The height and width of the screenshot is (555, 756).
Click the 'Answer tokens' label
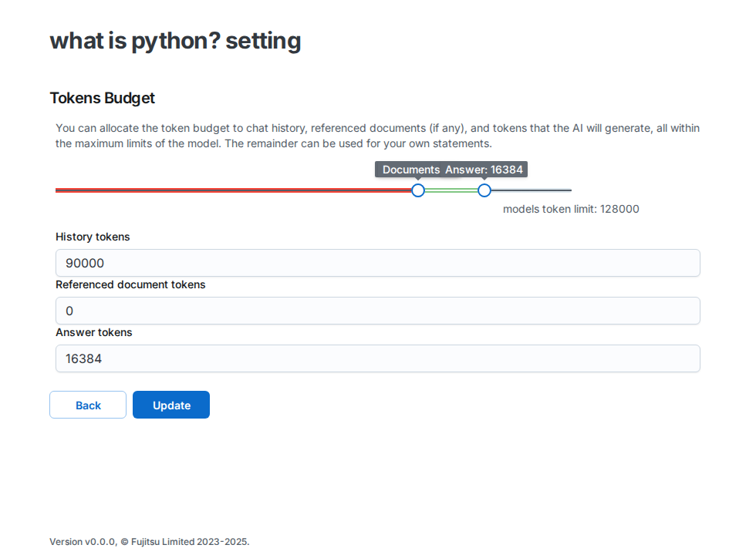(93, 332)
